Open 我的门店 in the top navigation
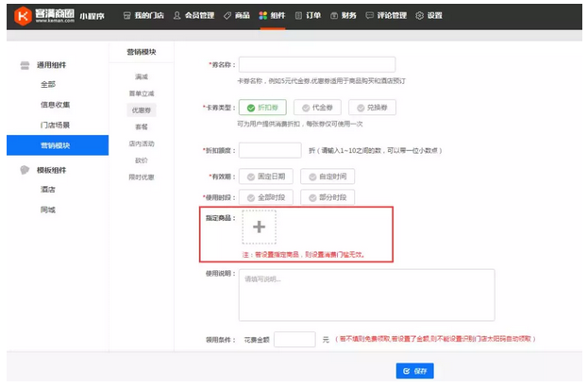The image size is (588, 387). pyautogui.click(x=144, y=15)
